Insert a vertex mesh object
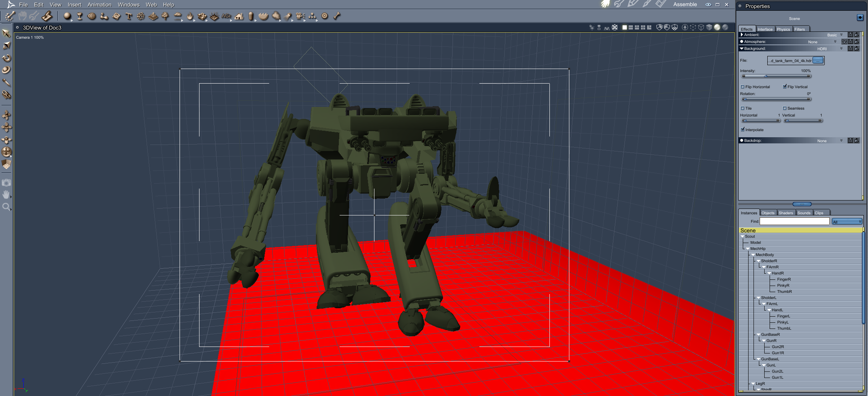 tap(92, 16)
